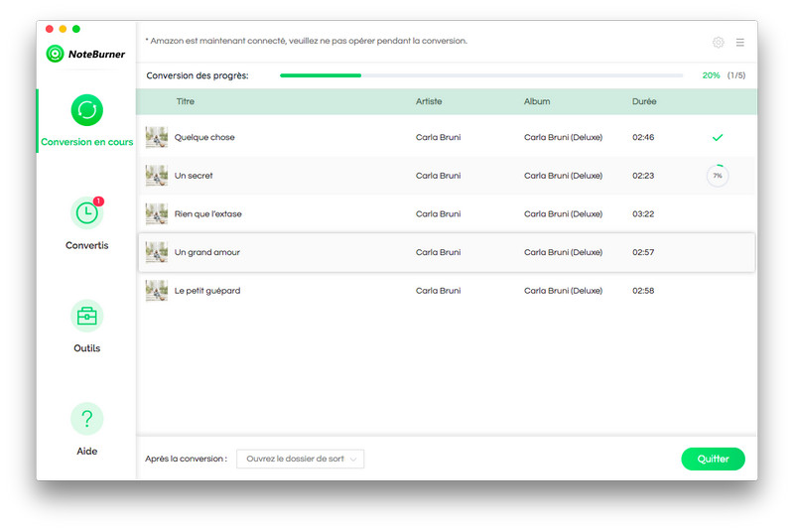794x532 pixels.
Task: Click the green zoom window button
Action: (76, 29)
